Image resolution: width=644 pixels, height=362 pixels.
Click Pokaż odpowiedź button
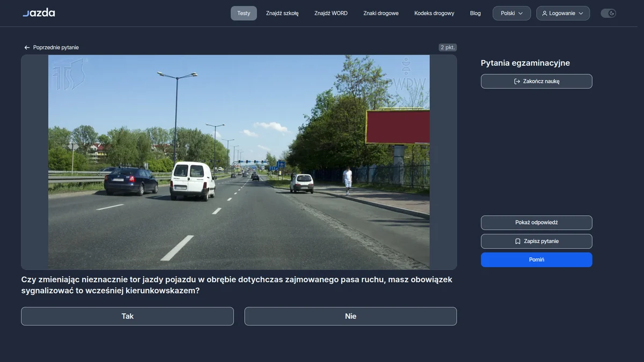coord(537,223)
